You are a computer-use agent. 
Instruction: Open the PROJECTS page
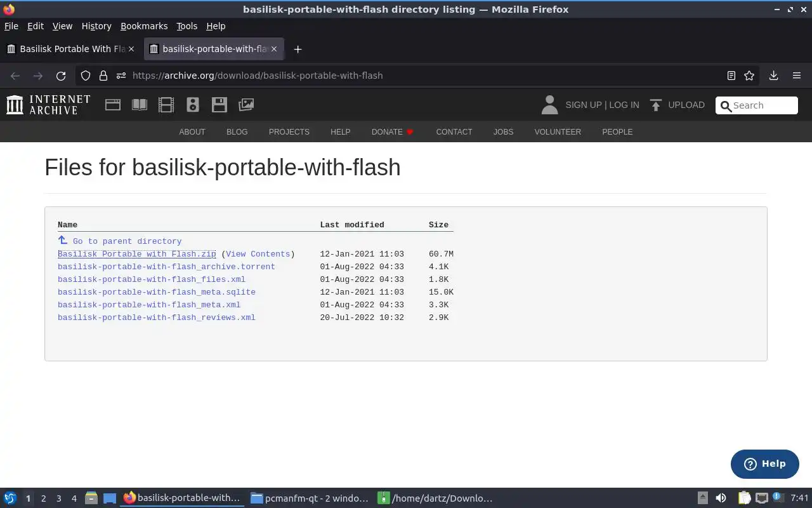click(x=289, y=132)
